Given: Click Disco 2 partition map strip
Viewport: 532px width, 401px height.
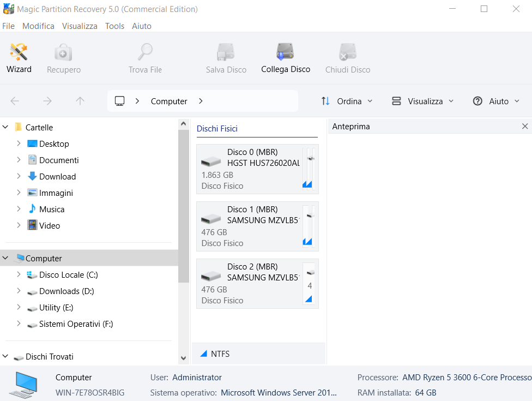Looking at the screenshot, I should 309,284.
